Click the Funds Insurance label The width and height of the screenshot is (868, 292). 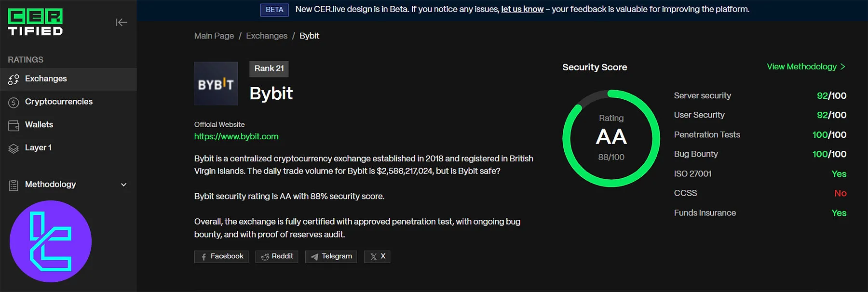[x=705, y=213]
